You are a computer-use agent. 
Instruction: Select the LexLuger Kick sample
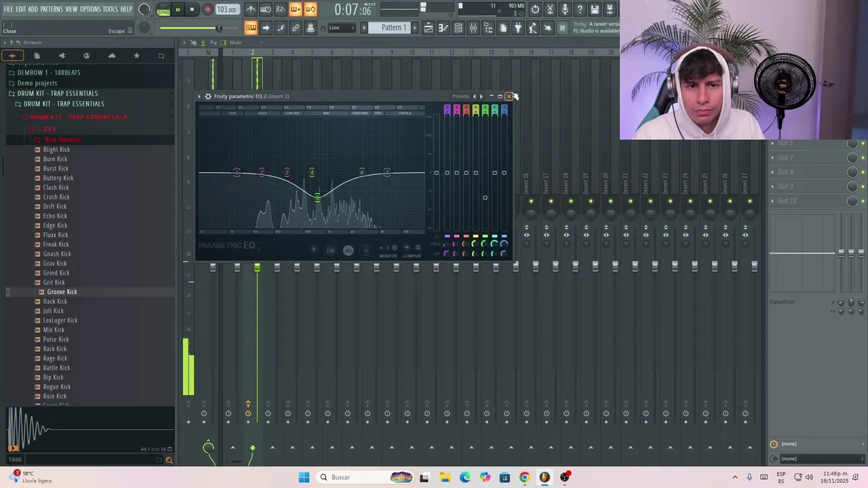click(x=60, y=320)
